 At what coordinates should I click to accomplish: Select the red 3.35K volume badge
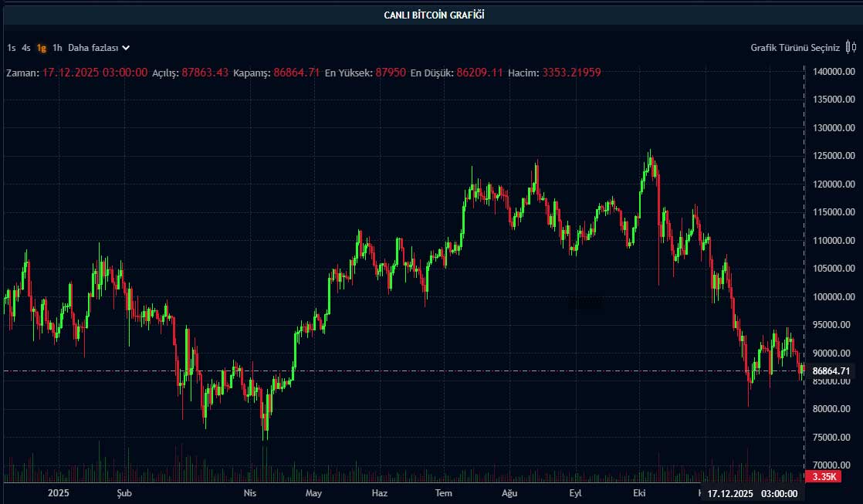(x=823, y=478)
